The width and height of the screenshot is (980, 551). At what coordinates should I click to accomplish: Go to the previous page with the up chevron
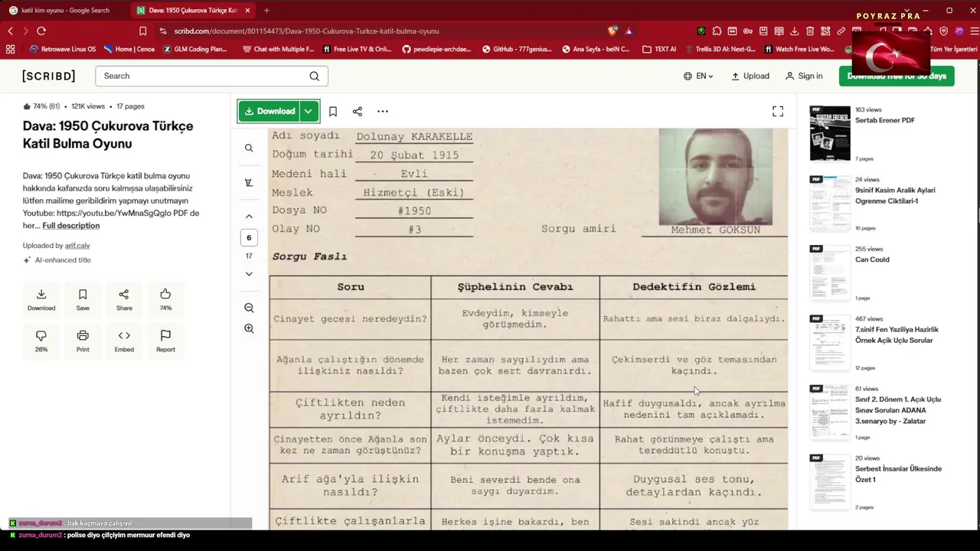pyautogui.click(x=249, y=217)
